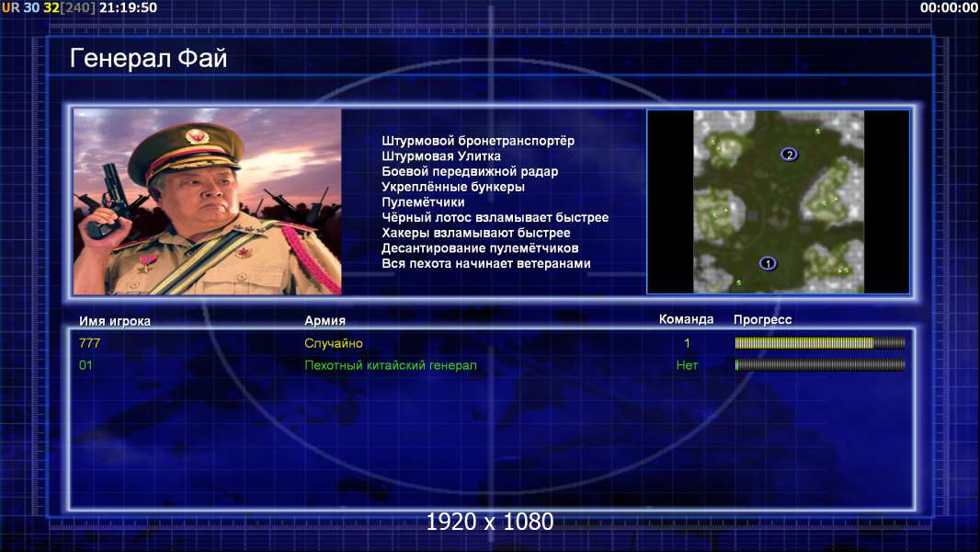Click "Укреплённые бункеры" line
Screen dimensions: 980x552
coord(453,187)
